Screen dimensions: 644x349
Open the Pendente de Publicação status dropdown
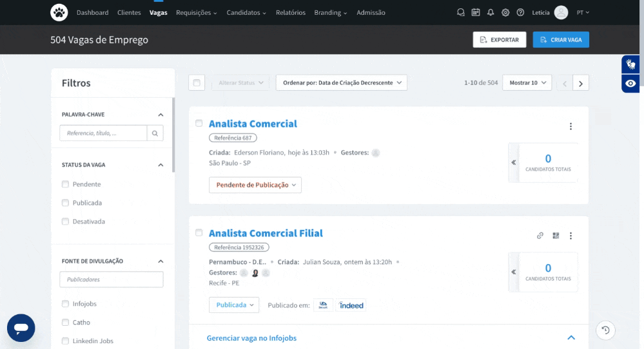[x=255, y=185]
